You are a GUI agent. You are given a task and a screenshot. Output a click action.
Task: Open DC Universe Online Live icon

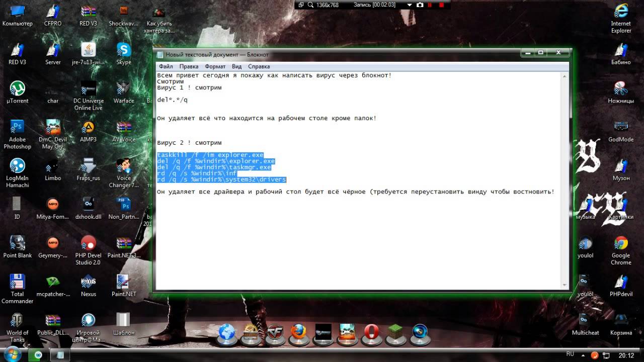[89, 96]
